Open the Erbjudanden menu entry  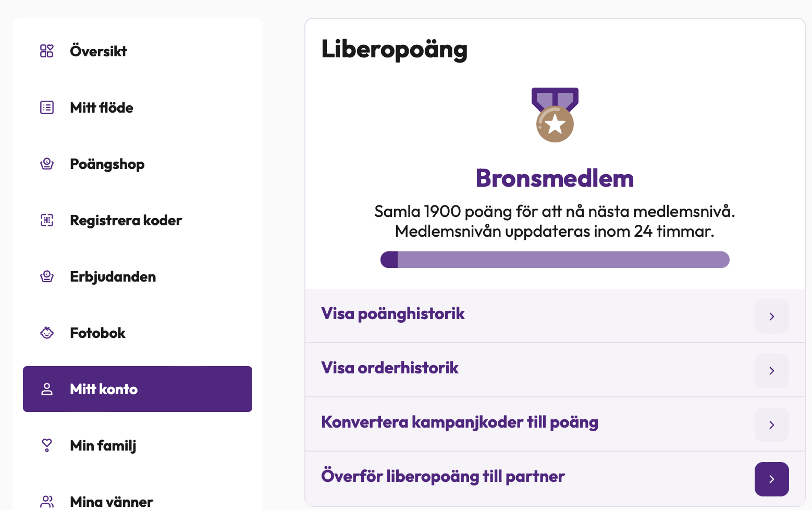(x=113, y=276)
